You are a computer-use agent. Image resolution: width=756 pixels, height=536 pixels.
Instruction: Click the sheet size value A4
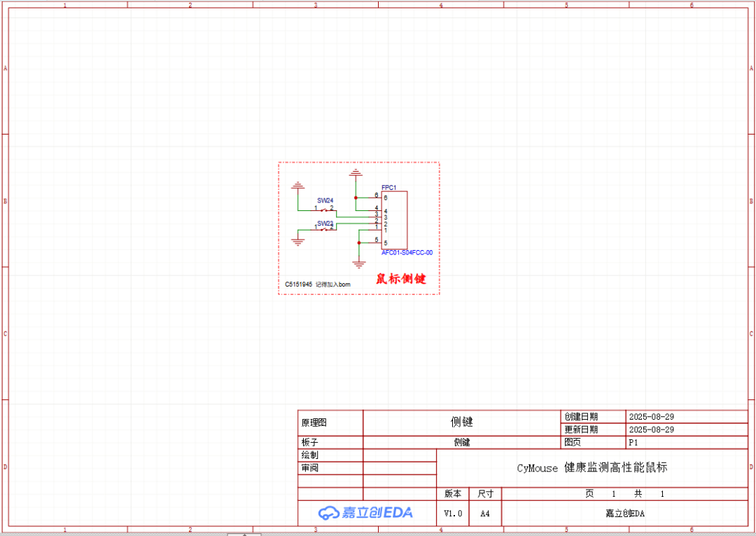click(485, 514)
